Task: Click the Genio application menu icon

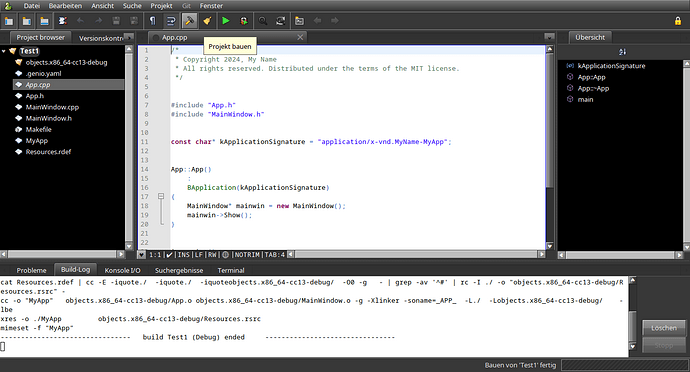Action: [x=7, y=6]
